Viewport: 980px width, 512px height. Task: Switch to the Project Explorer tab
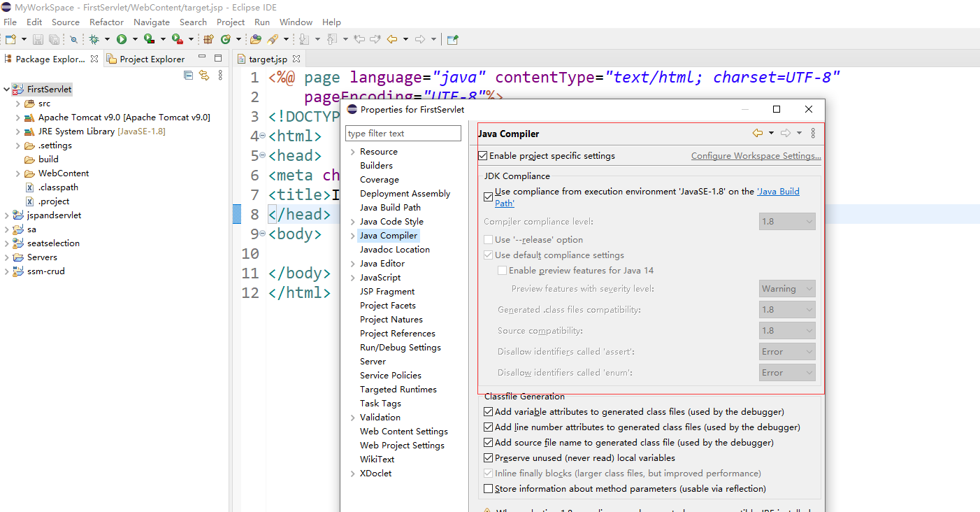[x=152, y=59]
